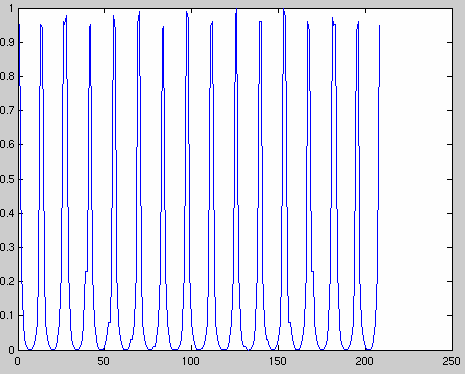Image resolution: width=466 pixels, height=375 pixels.
Task: Click the flat-topped blue peak near x=140
Action: tap(260, 22)
